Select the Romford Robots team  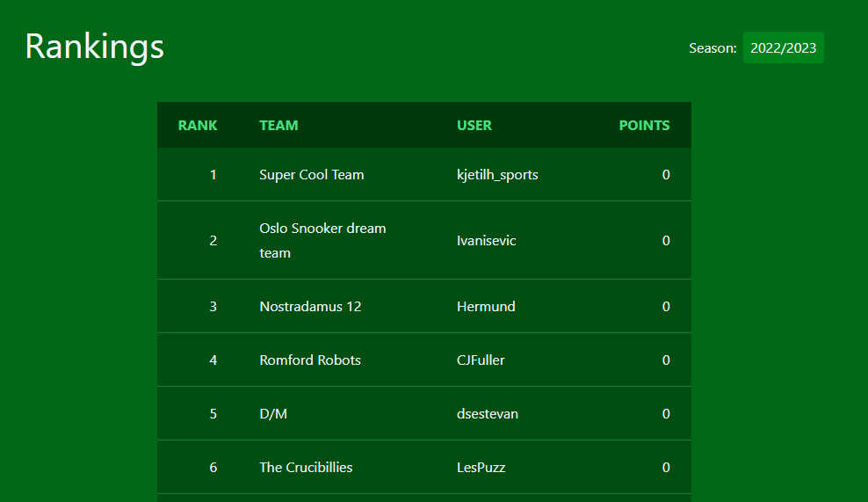(310, 360)
